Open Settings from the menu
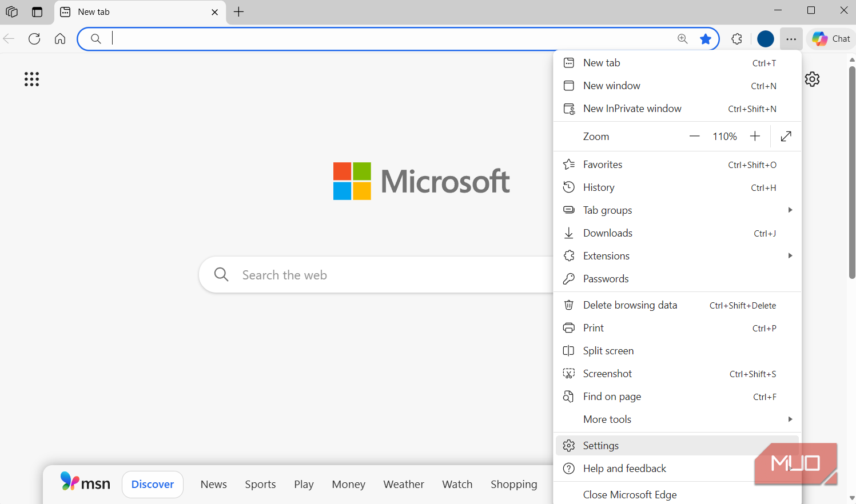Screen dimensions: 856x504 coord(678,446)
